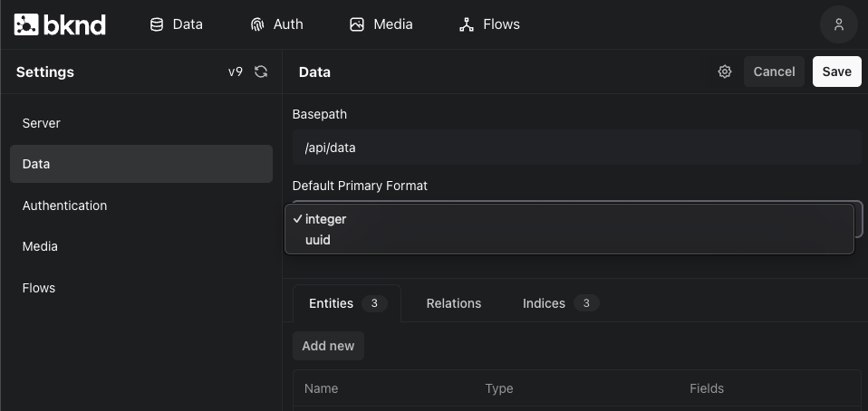868x411 pixels.
Task: Click the refresh icon next to v9
Action: click(x=261, y=72)
